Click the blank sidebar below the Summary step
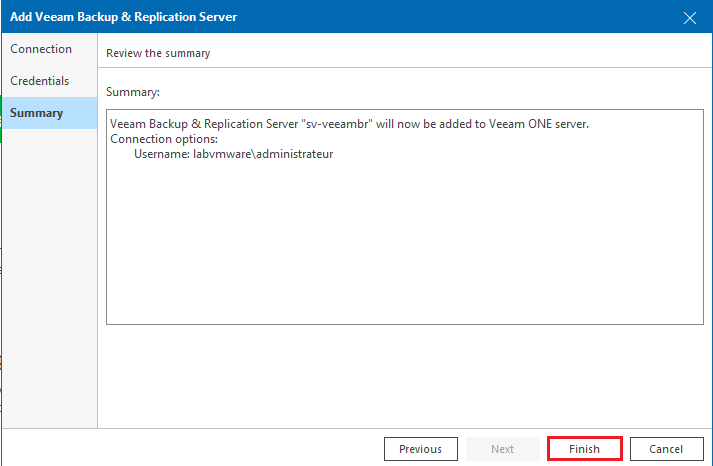Image resolution: width=713 pixels, height=466 pixels. pos(49,277)
